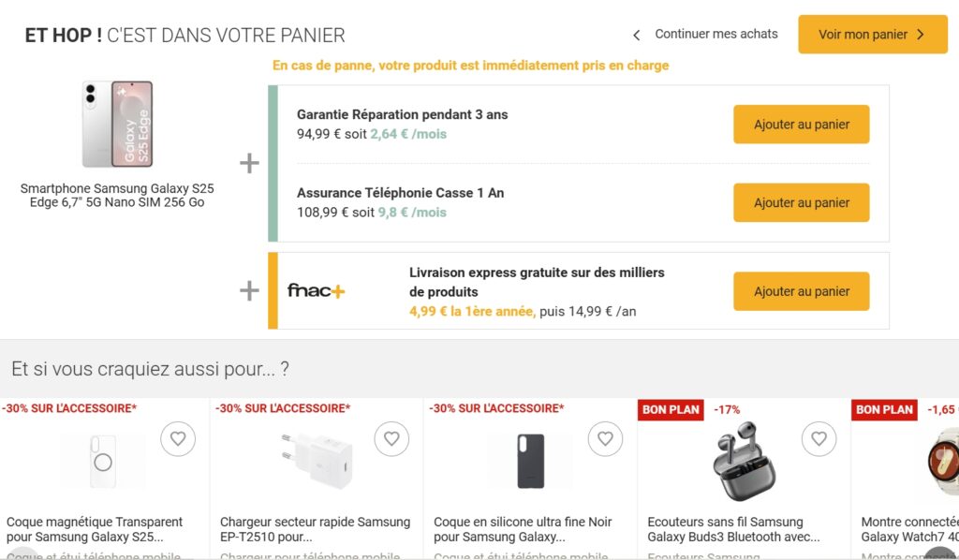
Task: Toggle the wishlist heart on the transparent magnetic case
Action: tap(178, 438)
